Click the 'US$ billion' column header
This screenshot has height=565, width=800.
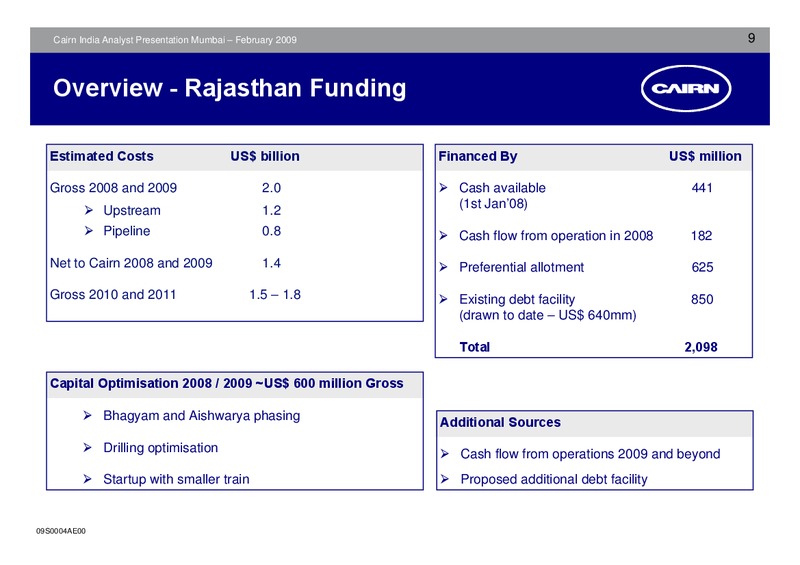pos(265,156)
